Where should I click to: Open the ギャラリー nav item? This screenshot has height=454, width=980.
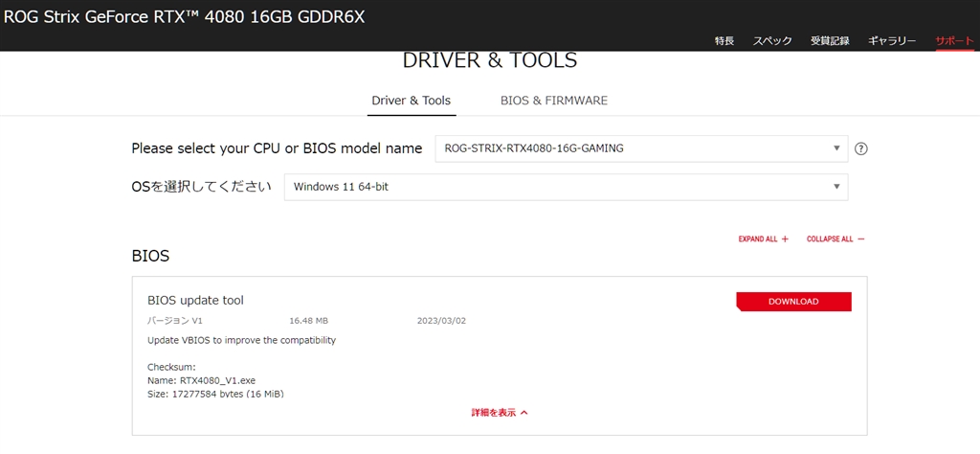click(892, 40)
